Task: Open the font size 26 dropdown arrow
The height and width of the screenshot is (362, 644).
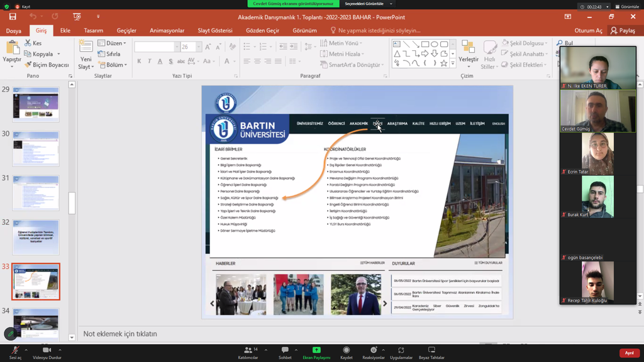Action: click(x=198, y=47)
